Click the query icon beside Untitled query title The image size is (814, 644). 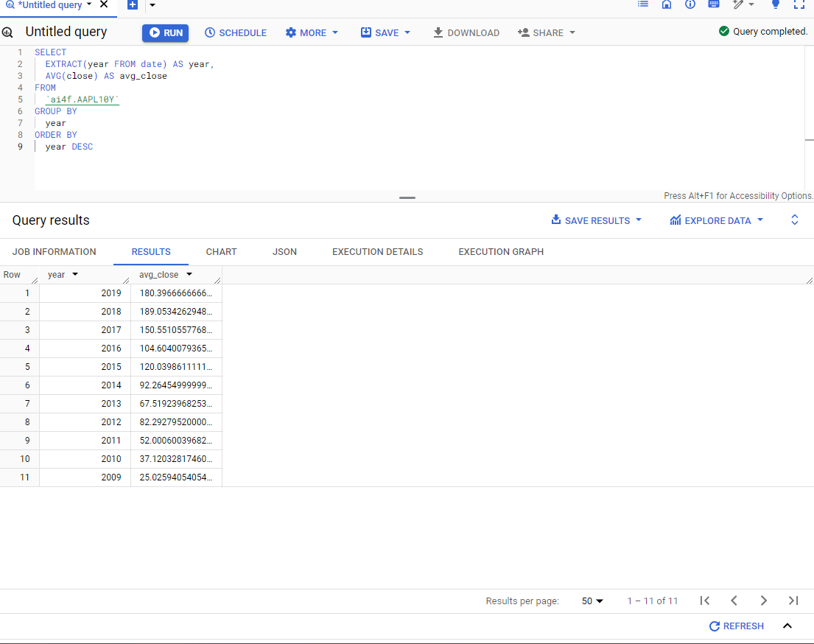pyautogui.click(x=7, y=32)
